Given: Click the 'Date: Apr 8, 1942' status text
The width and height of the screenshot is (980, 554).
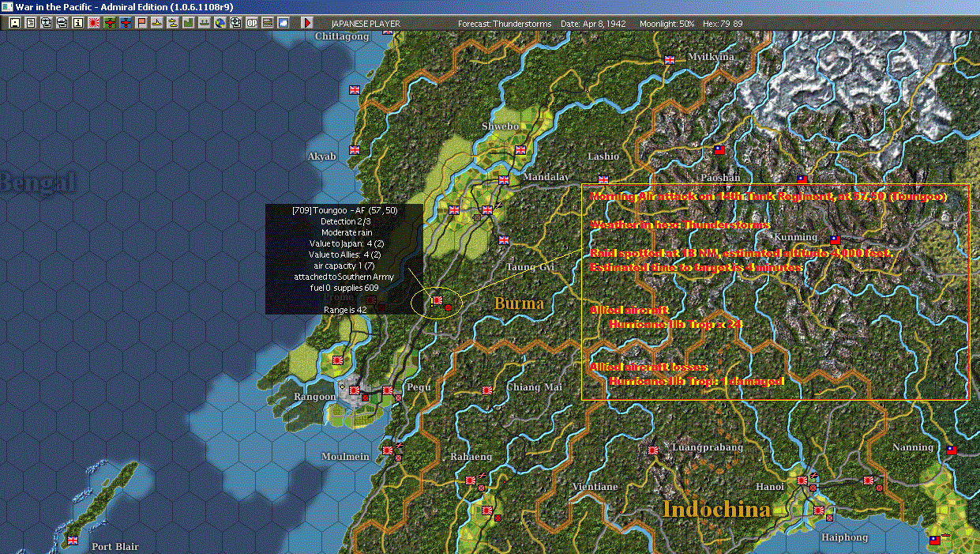Looking at the screenshot, I should (x=593, y=24).
